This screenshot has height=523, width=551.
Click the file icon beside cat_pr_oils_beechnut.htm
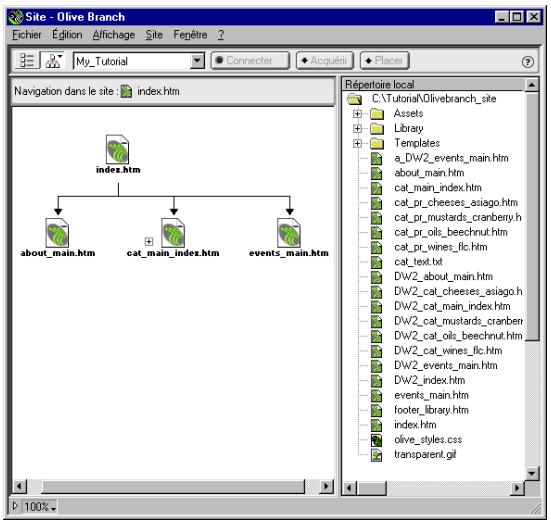377,232
